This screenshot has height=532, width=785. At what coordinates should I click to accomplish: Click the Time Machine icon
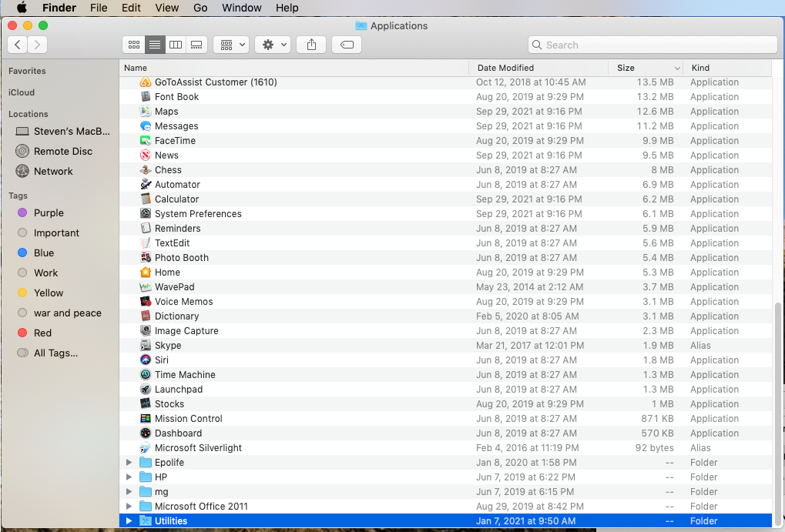(145, 374)
